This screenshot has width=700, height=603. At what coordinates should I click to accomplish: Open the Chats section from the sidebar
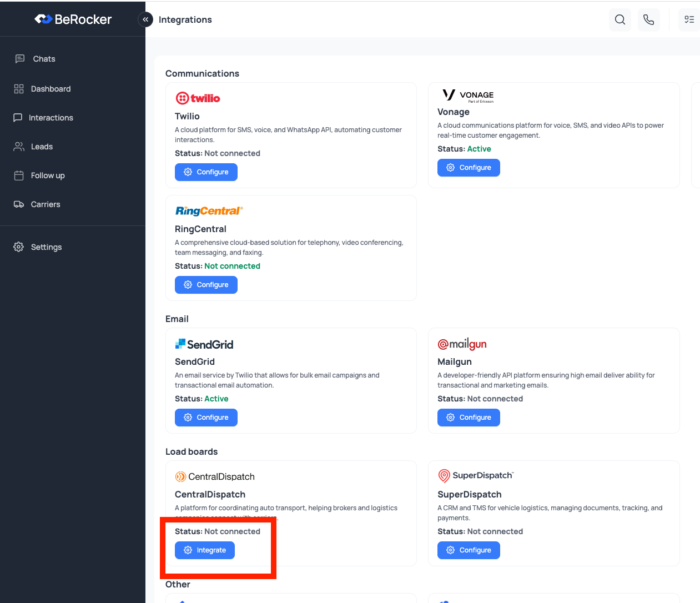point(20,59)
